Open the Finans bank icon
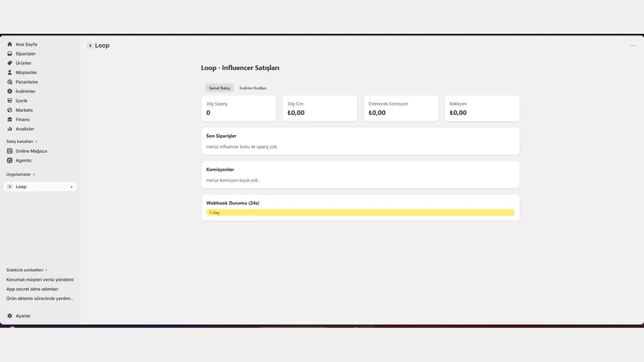Screen dimensions: 644x362 (10, 119)
